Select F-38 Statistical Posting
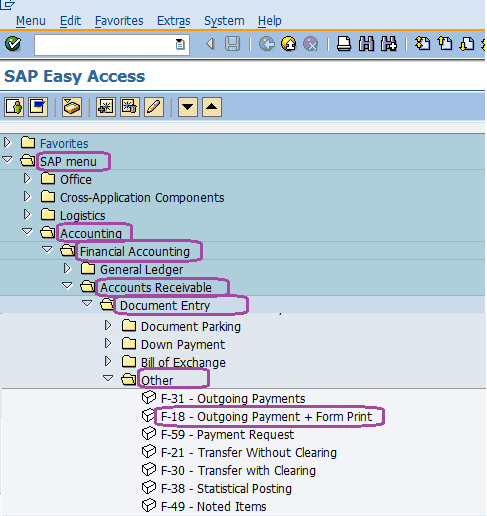The width and height of the screenshot is (487, 516). 226,489
